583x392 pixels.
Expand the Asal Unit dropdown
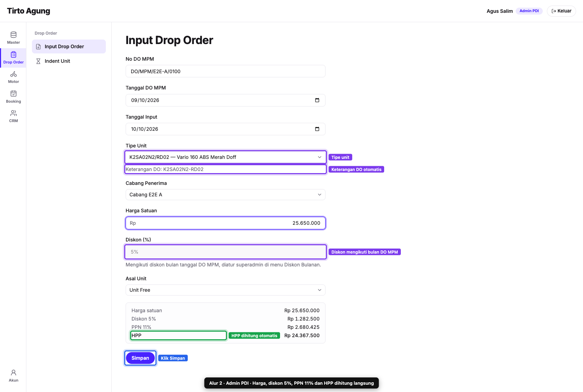coord(226,290)
